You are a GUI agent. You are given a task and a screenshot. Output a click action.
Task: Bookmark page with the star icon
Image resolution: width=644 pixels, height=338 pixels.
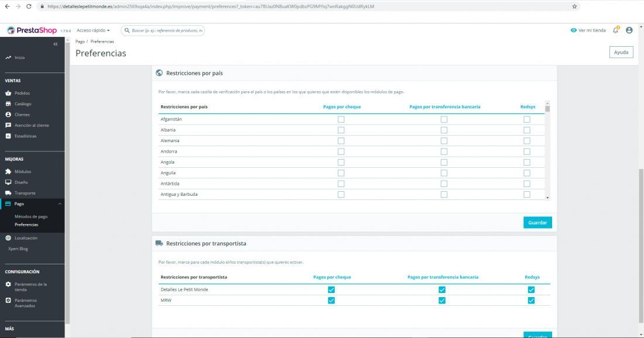[x=574, y=6]
